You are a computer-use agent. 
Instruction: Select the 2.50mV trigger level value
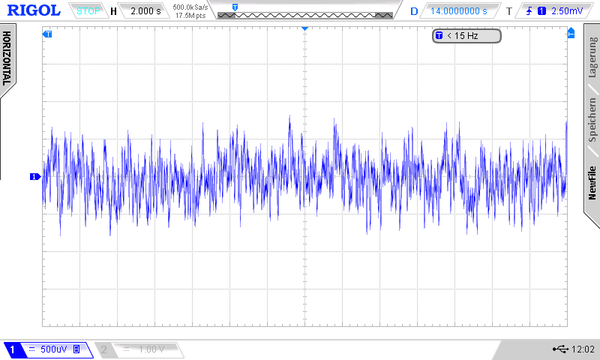[x=567, y=11]
